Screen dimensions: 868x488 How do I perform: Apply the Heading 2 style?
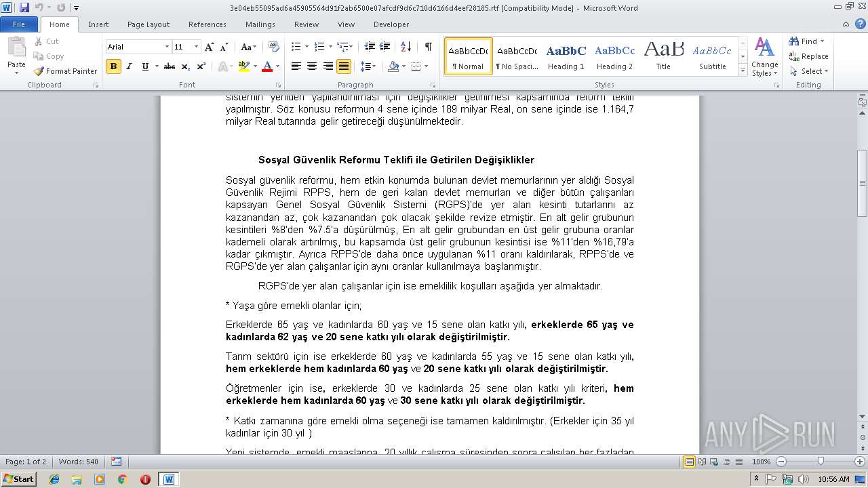[614, 56]
